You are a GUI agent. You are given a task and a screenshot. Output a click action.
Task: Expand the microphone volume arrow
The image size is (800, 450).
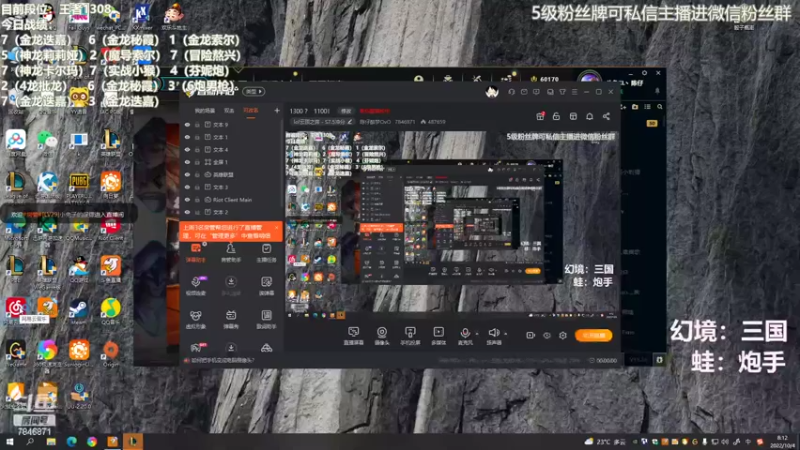coord(477,334)
